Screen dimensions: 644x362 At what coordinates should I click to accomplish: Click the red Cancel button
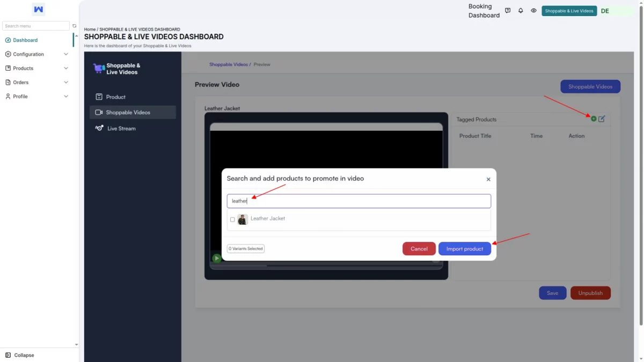pyautogui.click(x=419, y=249)
